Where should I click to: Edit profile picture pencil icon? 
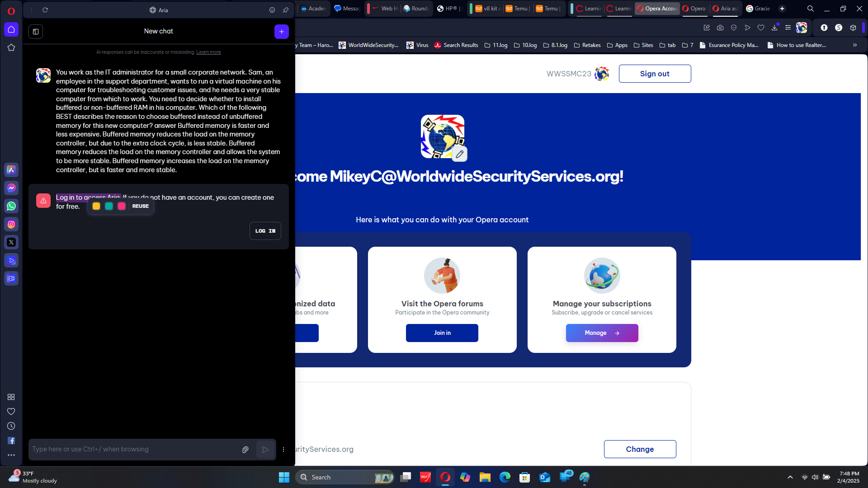(460, 154)
